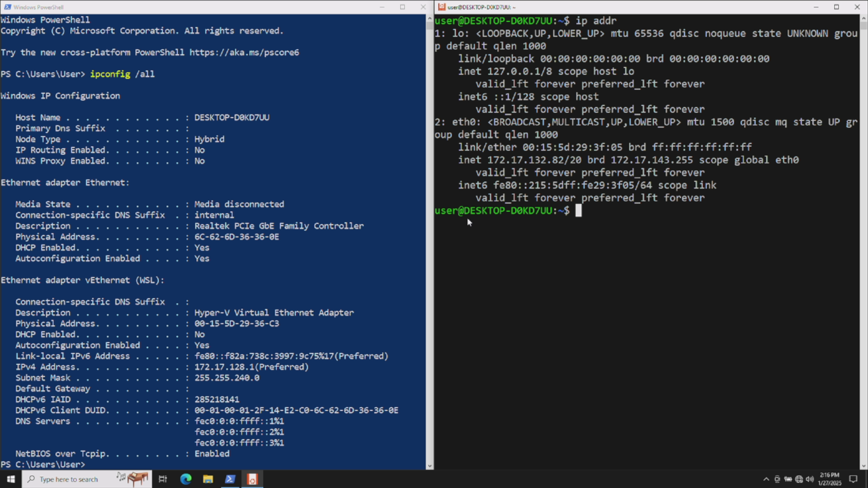Viewport: 868px width, 488px height.
Task: Open File Explorer from taskbar
Action: pyautogui.click(x=208, y=479)
